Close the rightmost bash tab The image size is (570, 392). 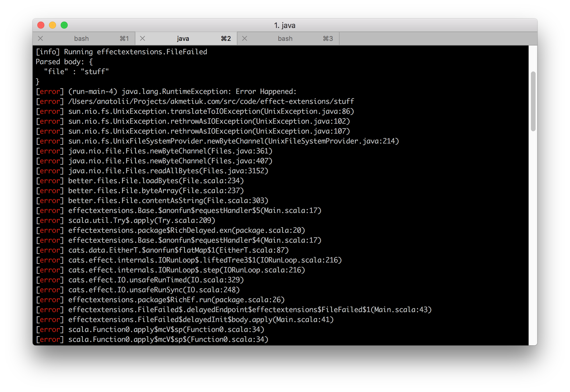[244, 38]
